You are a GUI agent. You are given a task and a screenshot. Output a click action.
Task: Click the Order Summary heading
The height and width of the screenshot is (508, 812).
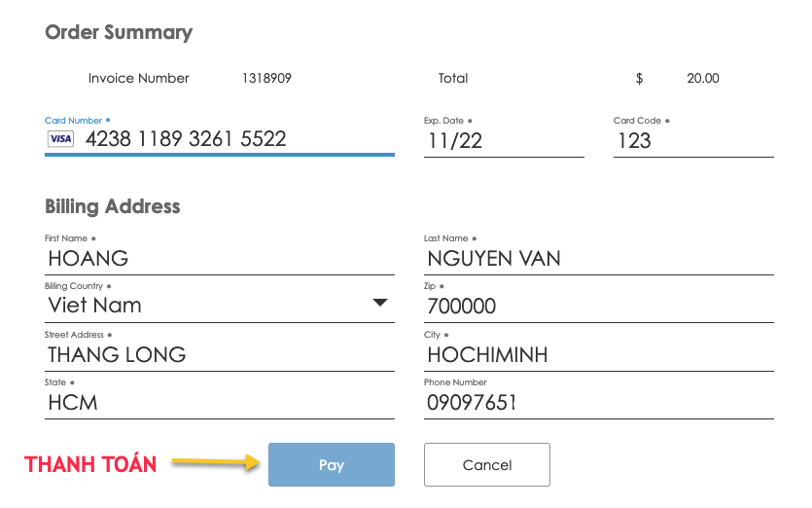click(x=119, y=32)
